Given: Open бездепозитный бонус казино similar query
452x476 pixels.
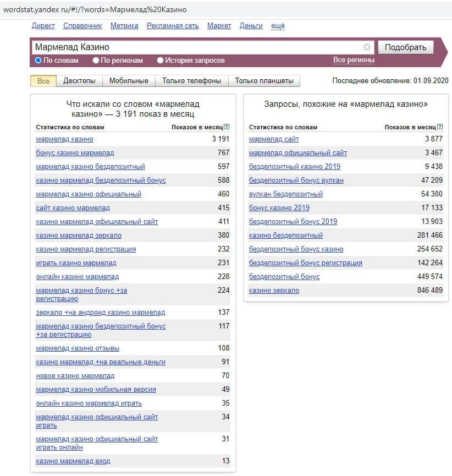Looking at the screenshot, I should click(296, 249).
